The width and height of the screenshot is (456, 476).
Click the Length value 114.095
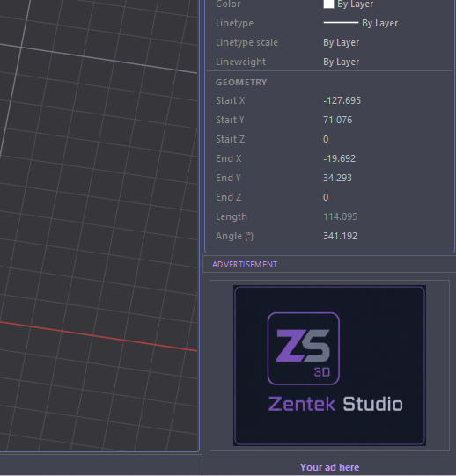(x=341, y=216)
